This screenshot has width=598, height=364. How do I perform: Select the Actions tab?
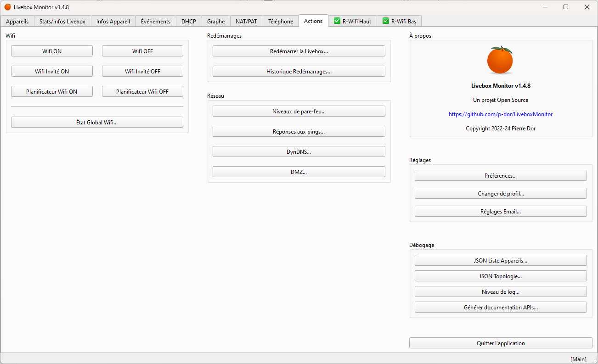tap(313, 21)
